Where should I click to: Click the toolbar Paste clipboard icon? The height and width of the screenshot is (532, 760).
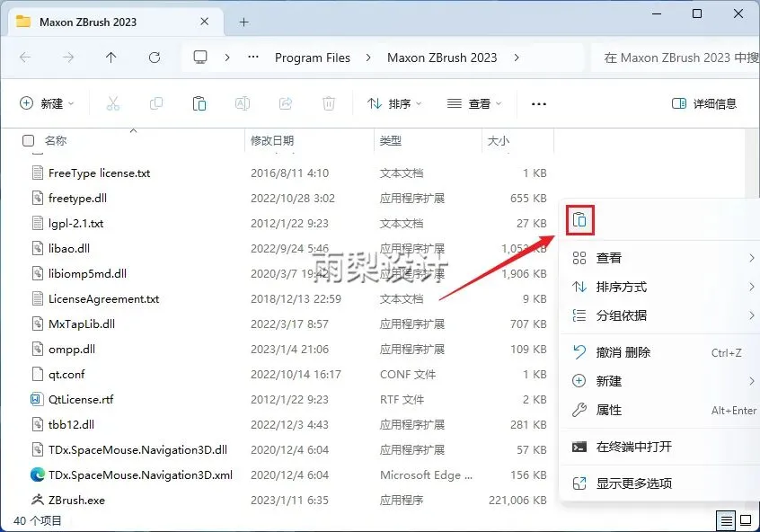(199, 103)
